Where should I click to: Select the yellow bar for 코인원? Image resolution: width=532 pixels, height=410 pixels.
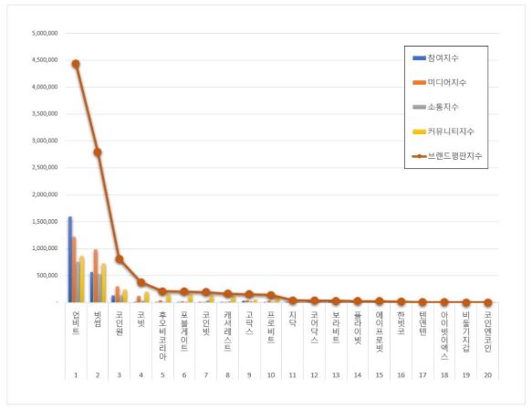[125, 296]
